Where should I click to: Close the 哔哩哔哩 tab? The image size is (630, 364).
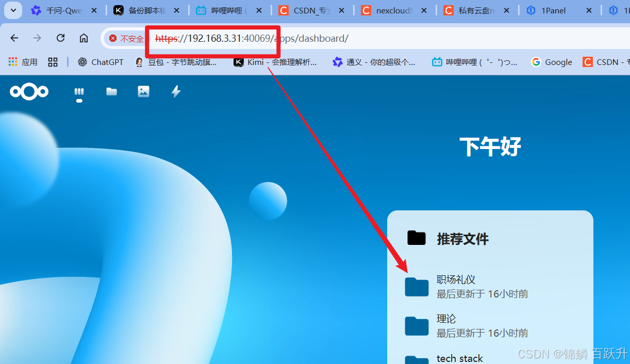pyautogui.click(x=259, y=10)
